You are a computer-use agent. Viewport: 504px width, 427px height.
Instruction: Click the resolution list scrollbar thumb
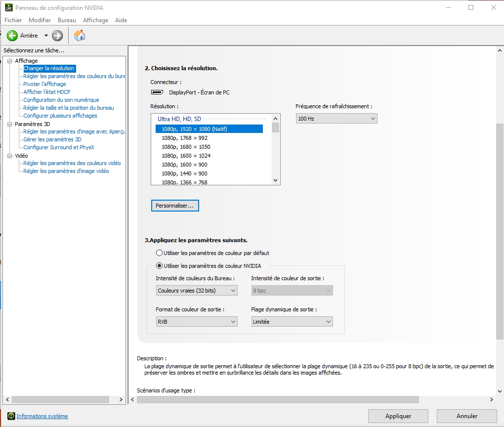(275, 128)
